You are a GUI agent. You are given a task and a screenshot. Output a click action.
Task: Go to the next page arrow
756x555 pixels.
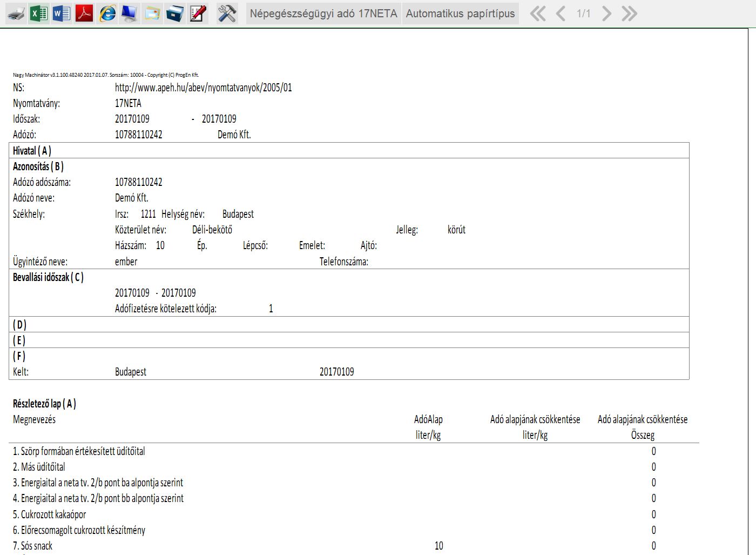click(x=606, y=14)
